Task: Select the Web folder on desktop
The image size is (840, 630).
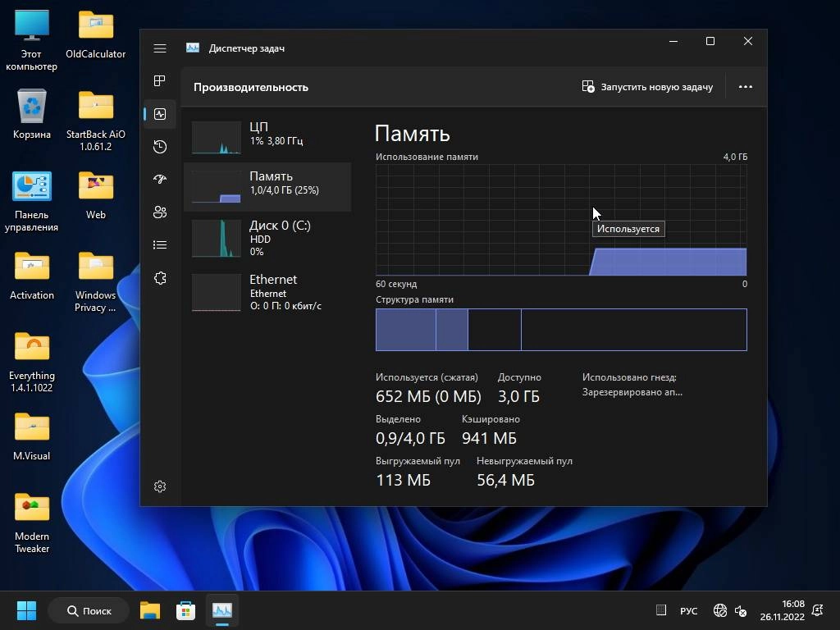Action: point(95,195)
